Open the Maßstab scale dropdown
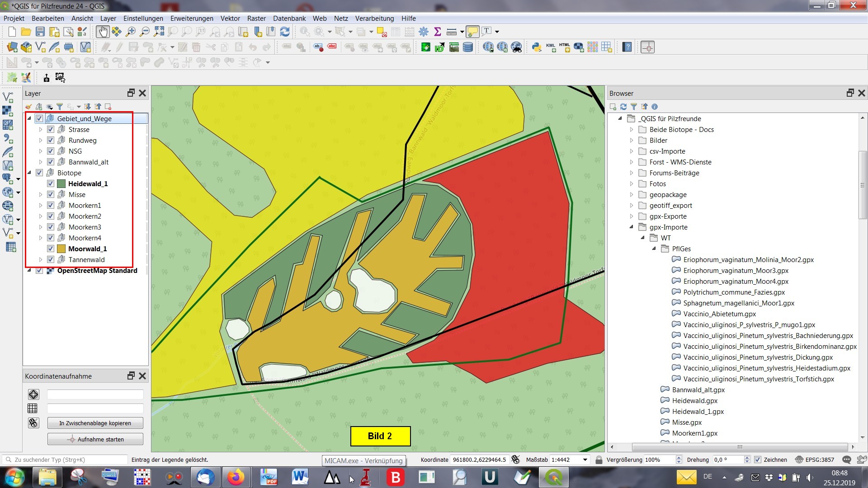The width and height of the screenshot is (868, 488). coord(585,460)
